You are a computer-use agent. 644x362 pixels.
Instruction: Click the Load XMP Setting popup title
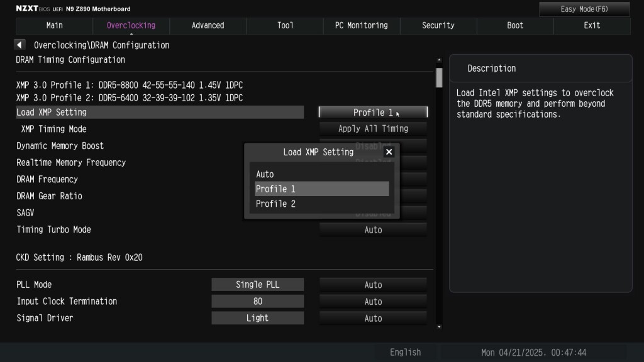pyautogui.click(x=318, y=152)
